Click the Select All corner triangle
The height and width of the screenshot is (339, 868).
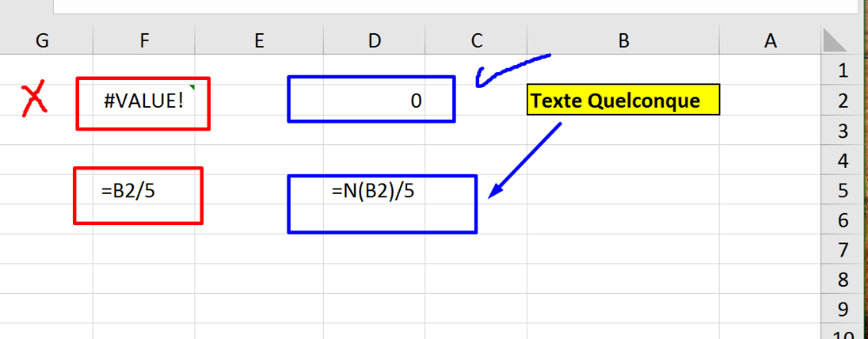click(835, 41)
